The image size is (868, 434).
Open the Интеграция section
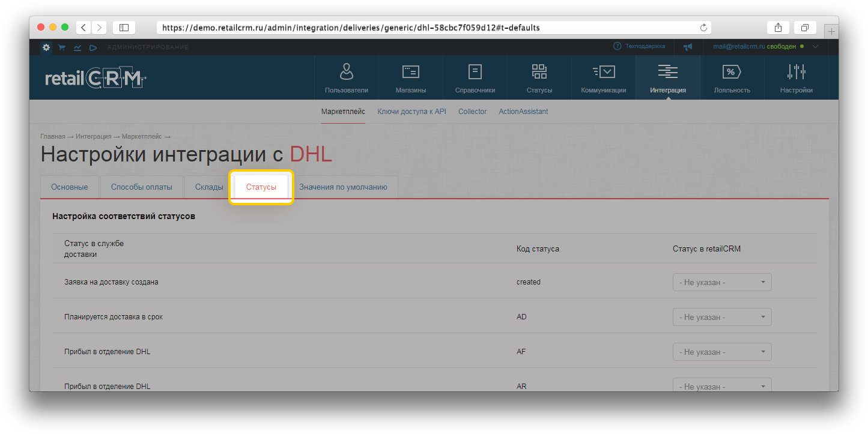tap(668, 77)
